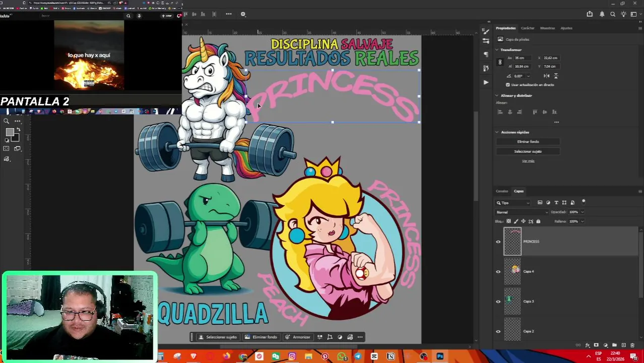Image resolution: width=644 pixels, height=363 pixels.
Task: Show more align options (three dots)
Action: 556,122
